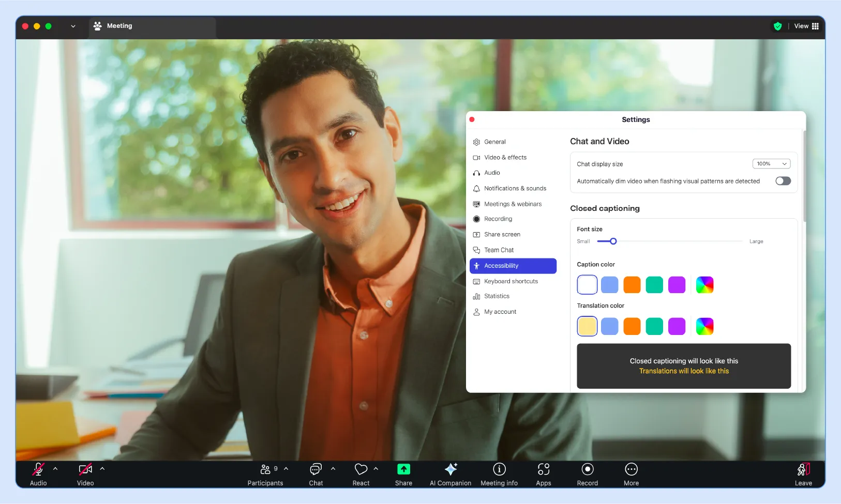Open My account settings
The image size is (841, 504).
(500, 311)
